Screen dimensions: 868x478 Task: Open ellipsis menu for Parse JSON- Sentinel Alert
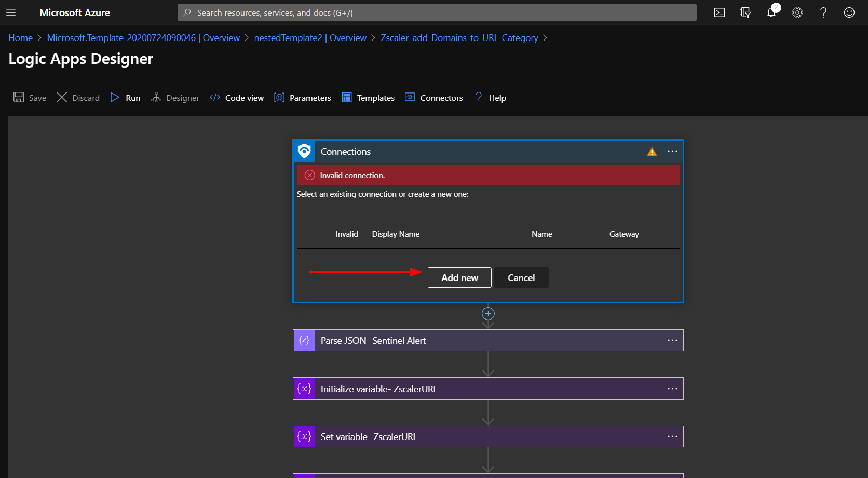click(x=672, y=340)
